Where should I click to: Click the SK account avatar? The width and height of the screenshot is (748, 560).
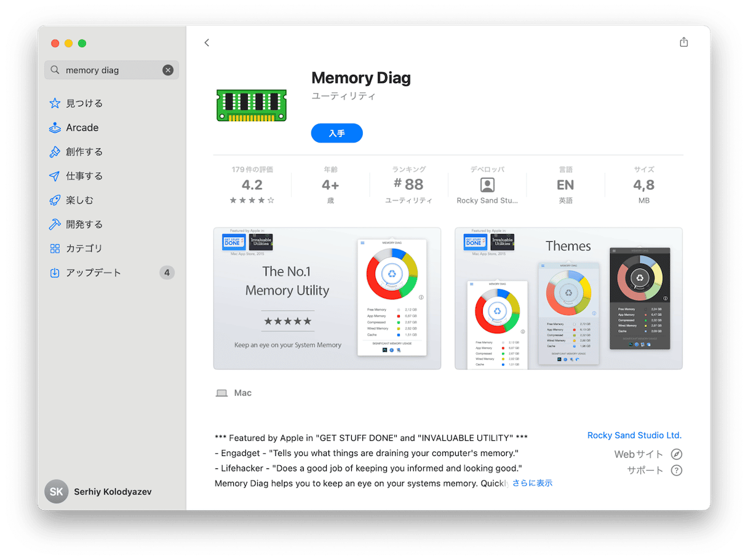click(57, 492)
